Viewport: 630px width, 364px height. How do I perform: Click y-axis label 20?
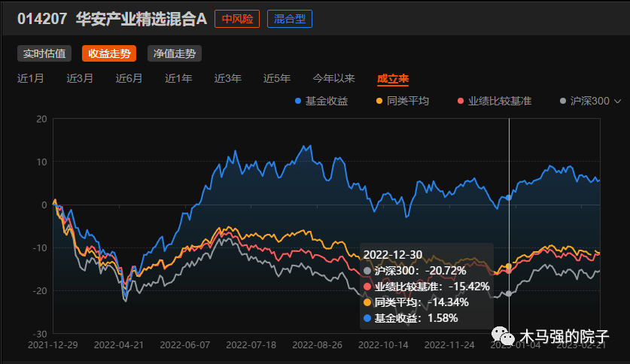coord(41,119)
